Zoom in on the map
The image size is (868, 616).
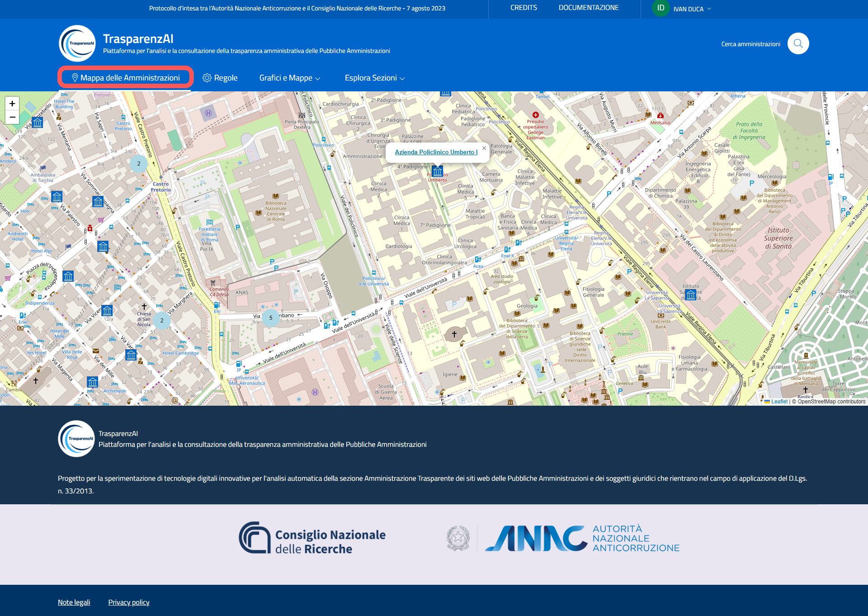pyautogui.click(x=12, y=104)
